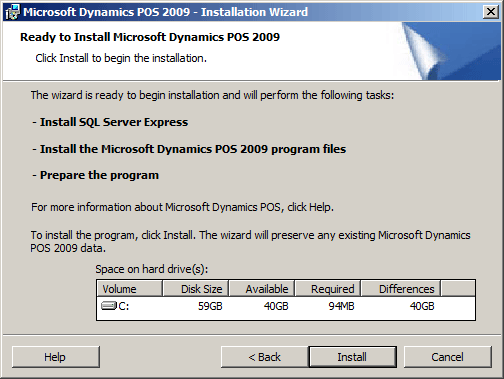Click the installer icon in title bar
The image size is (504, 379).
(x=12, y=12)
